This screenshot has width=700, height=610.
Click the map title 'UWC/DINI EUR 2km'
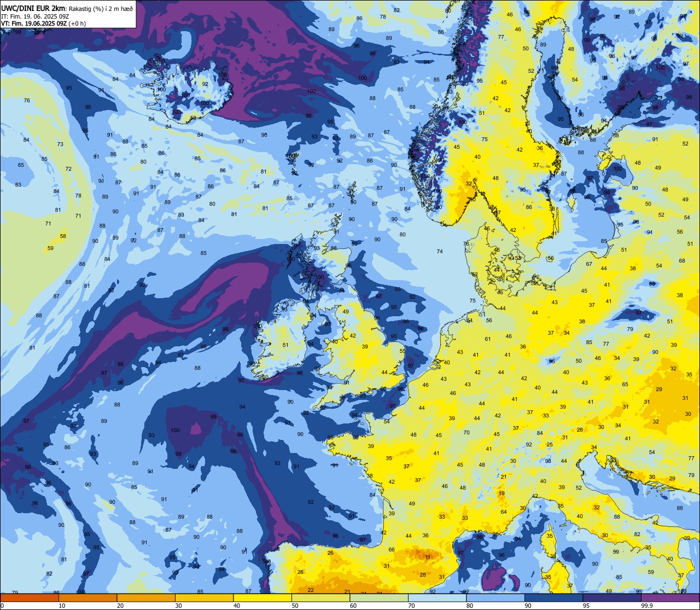point(33,8)
